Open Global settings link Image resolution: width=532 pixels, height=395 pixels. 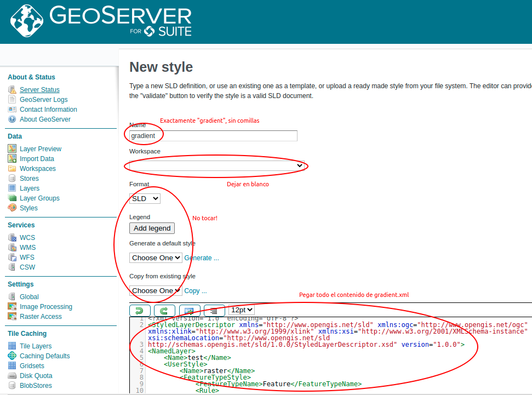[x=29, y=296]
